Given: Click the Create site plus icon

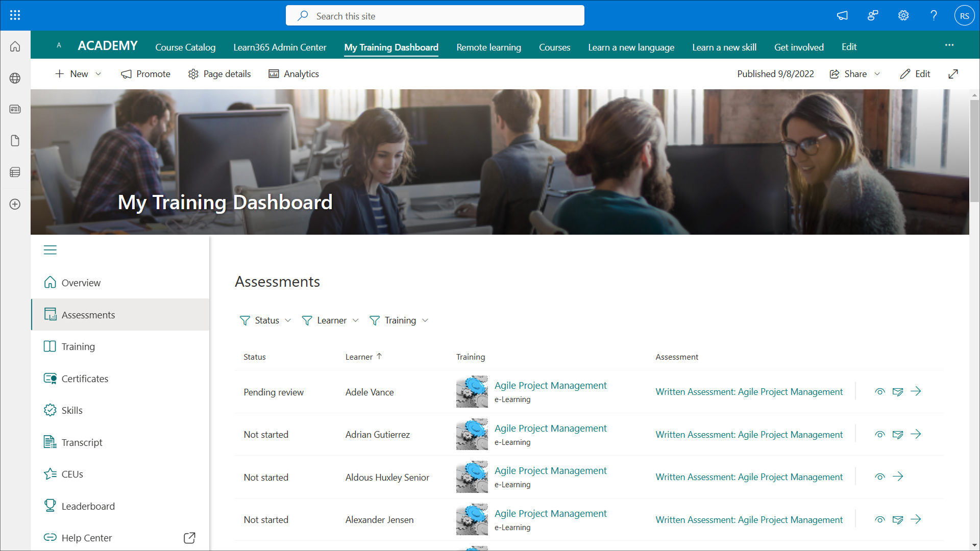Looking at the screenshot, I should [x=15, y=204].
